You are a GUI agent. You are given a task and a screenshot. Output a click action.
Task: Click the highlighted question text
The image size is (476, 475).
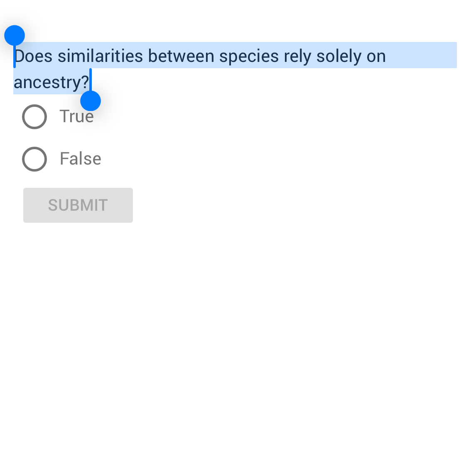click(x=199, y=55)
